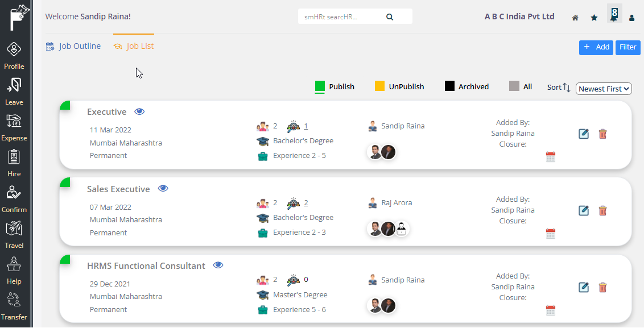Toggle eye icon beside Executive job

[139, 111]
